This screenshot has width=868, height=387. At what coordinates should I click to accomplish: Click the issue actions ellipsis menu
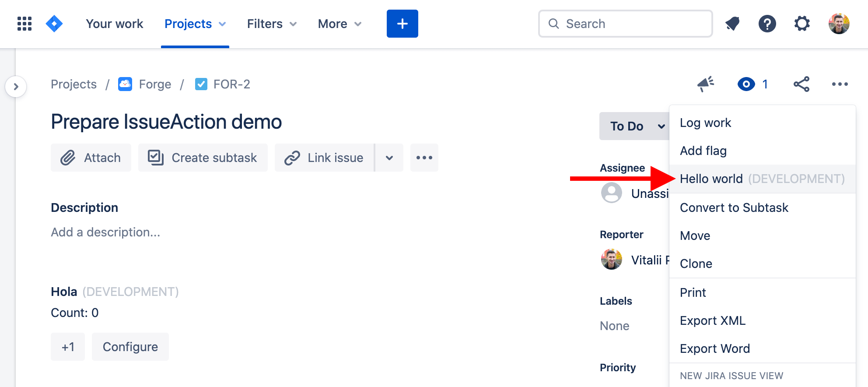[x=839, y=84]
